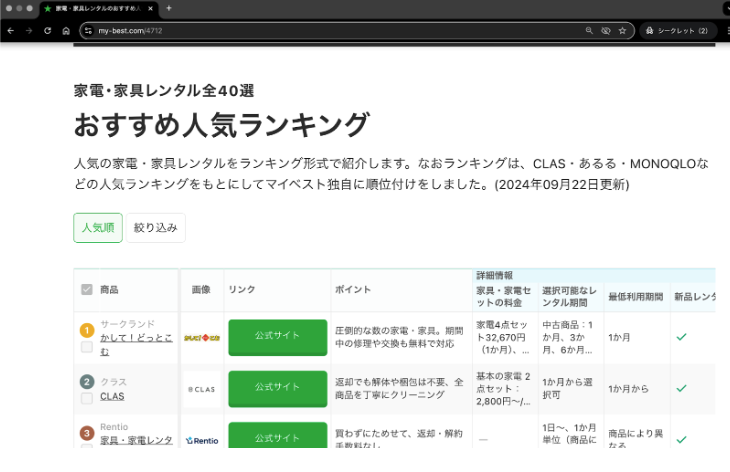Click the green checkmark in Rentio row
The height and width of the screenshot is (472, 730).
tap(681, 439)
